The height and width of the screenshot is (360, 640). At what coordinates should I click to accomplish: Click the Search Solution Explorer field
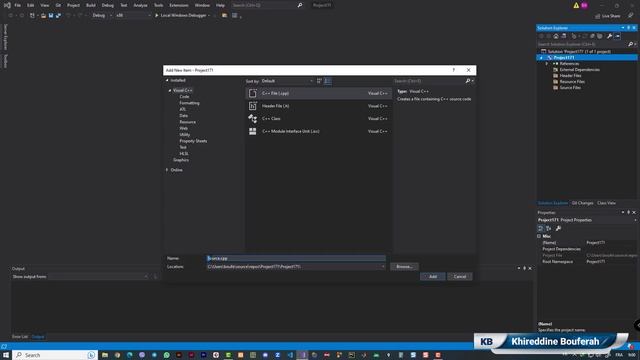582,44
